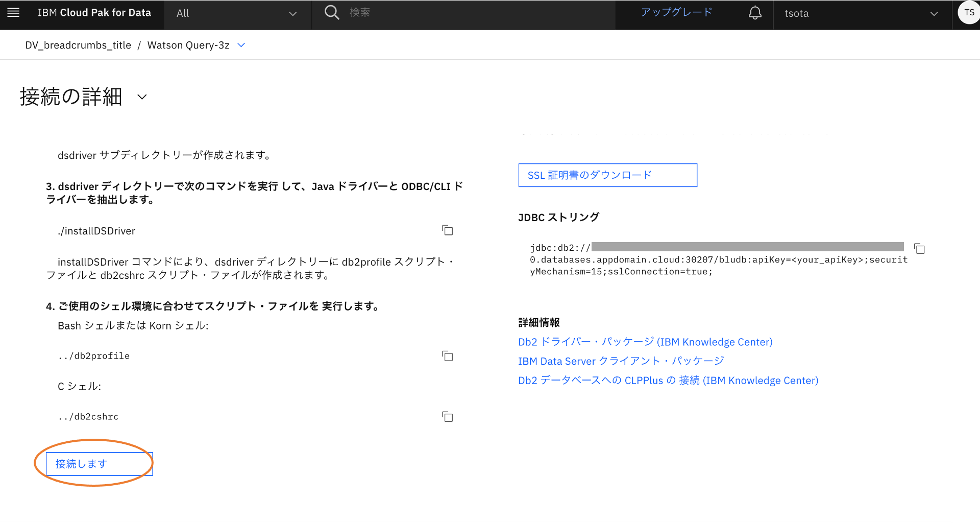Open Db2 ドライバー・パッケージ Knowledge Center link
This screenshot has height=523, width=980.
(x=645, y=342)
